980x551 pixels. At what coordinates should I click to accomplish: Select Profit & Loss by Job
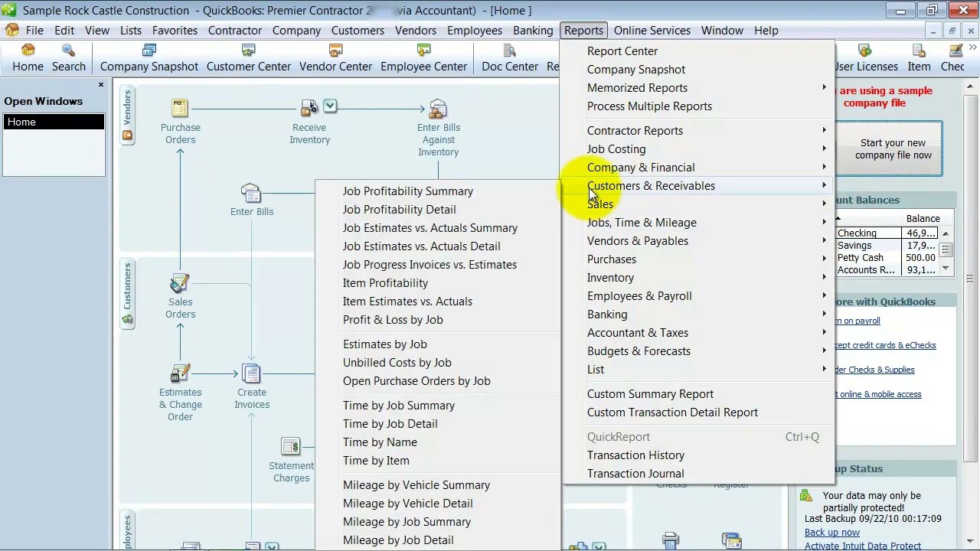393,319
